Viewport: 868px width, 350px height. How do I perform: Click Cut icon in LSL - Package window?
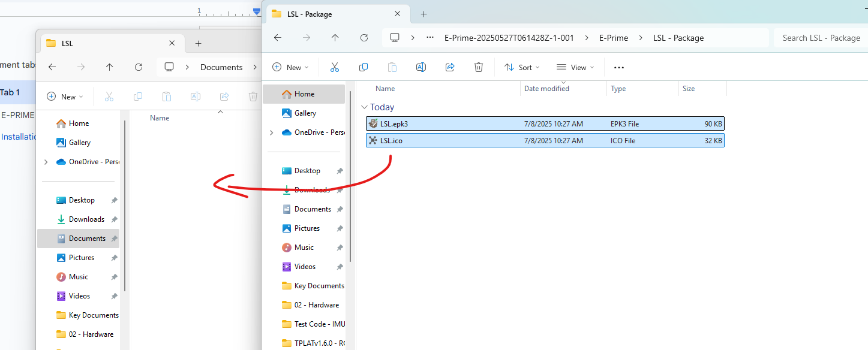click(x=335, y=67)
